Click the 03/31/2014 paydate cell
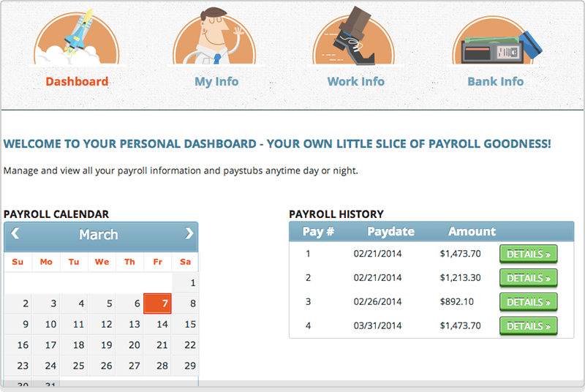 (377, 325)
